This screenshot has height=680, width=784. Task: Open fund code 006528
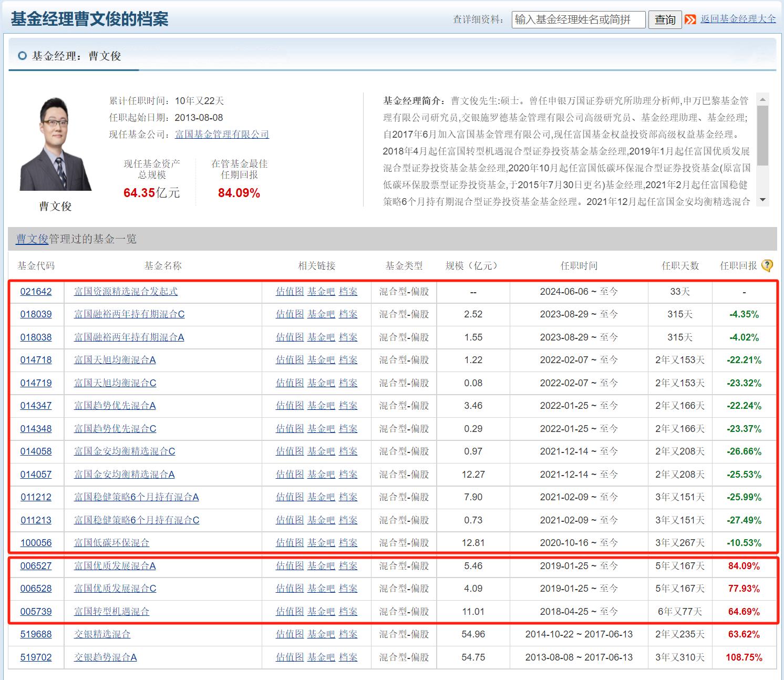[36, 589]
